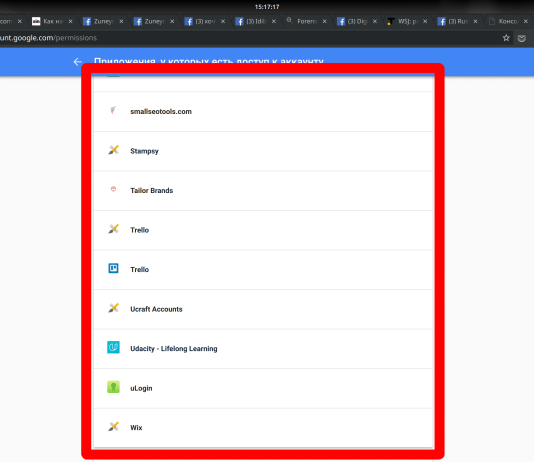Switch to the 'WSJ: p' tab
534x462 pixels.
(407, 21)
